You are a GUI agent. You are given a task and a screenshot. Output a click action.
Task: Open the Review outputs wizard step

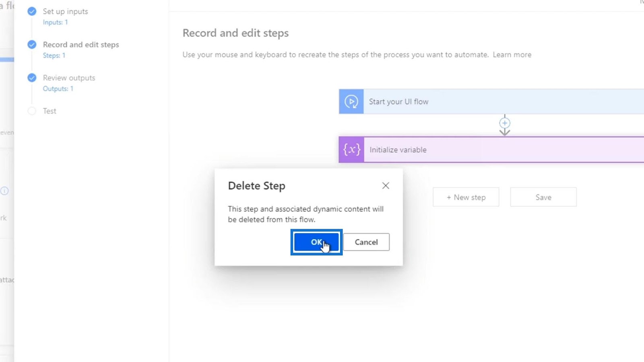point(69,78)
